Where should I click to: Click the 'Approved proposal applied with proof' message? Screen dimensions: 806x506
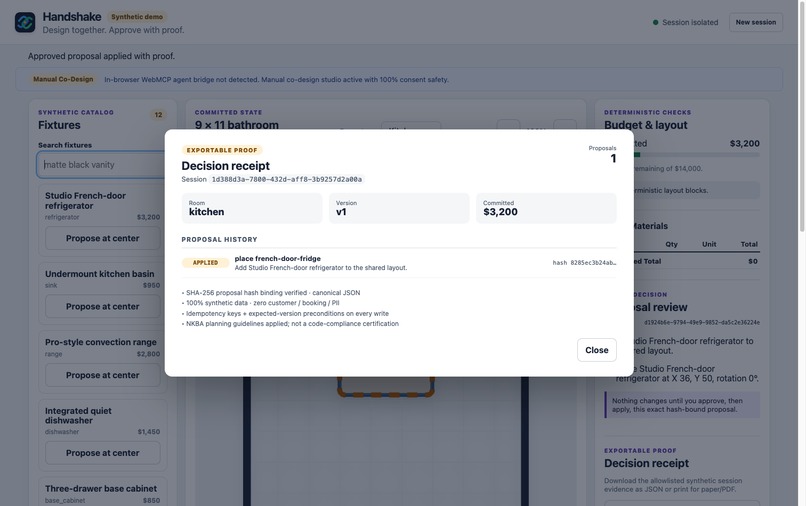tap(101, 56)
